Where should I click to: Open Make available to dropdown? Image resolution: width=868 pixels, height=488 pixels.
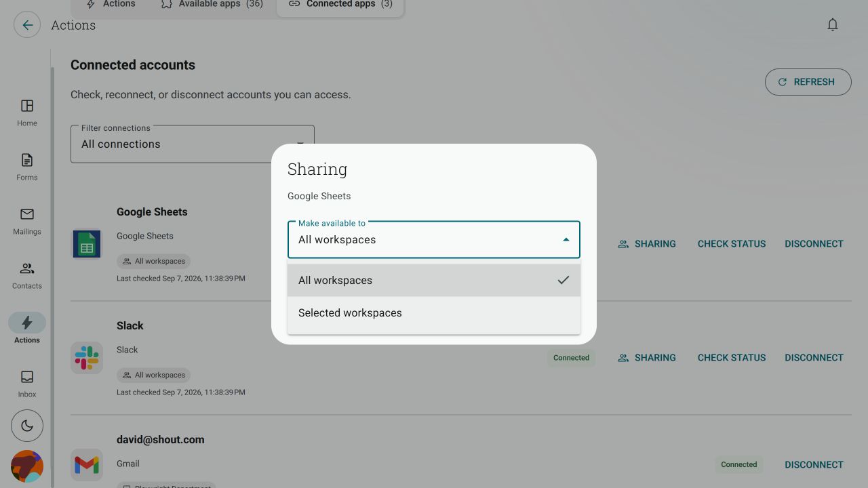(434, 239)
